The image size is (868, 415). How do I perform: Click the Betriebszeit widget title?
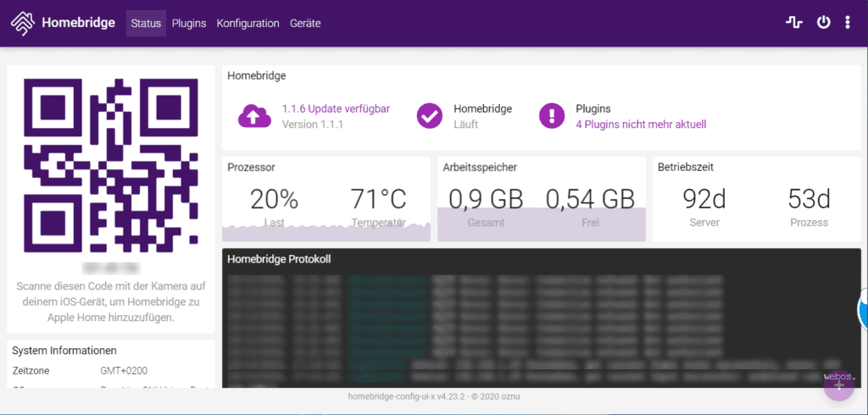click(686, 167)
